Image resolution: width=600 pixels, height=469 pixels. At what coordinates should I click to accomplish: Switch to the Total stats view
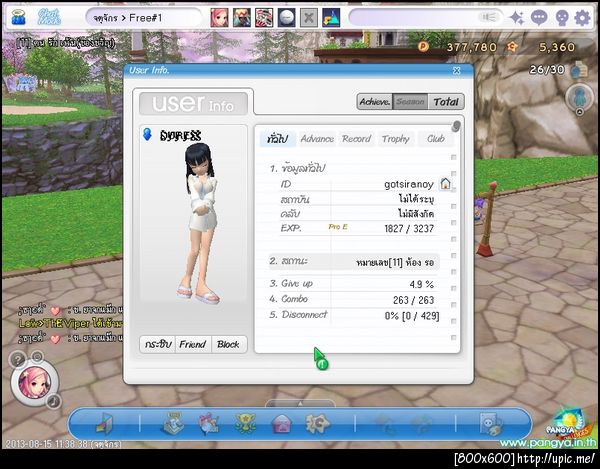[446, 102]
